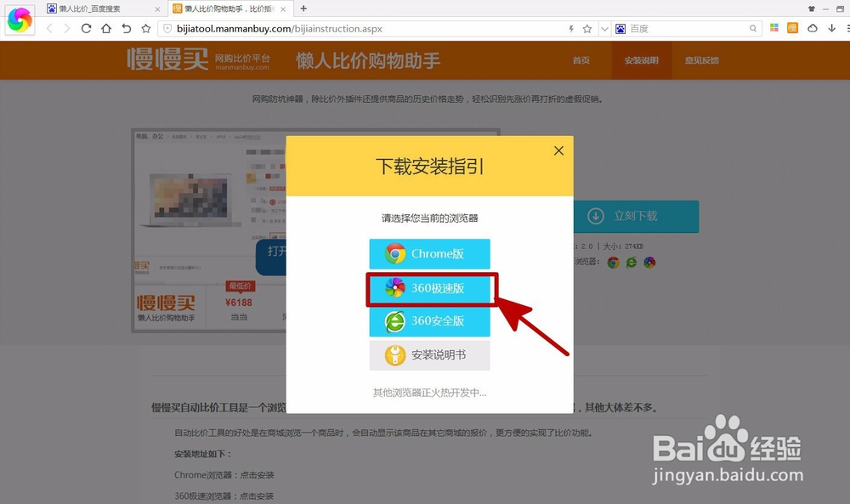Open the 首页 navigation item
The height and width of the screenshot is (504, 850).
[581, 60]
